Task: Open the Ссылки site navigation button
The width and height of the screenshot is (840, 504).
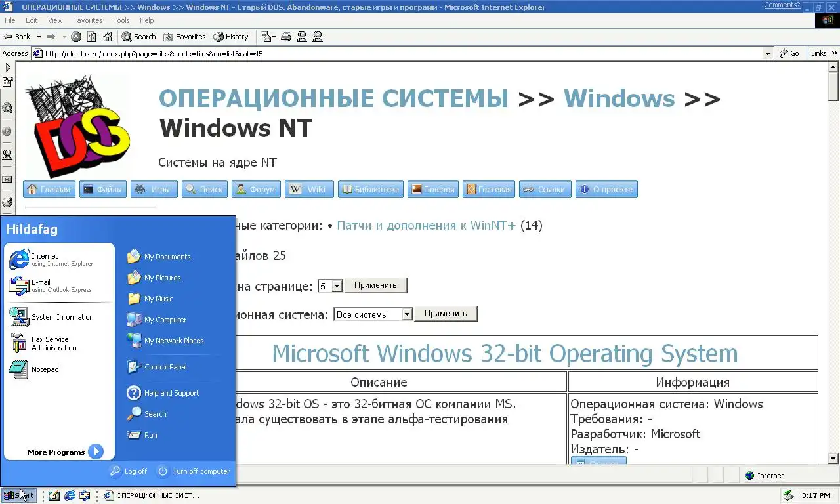Action: click(545, 189)
